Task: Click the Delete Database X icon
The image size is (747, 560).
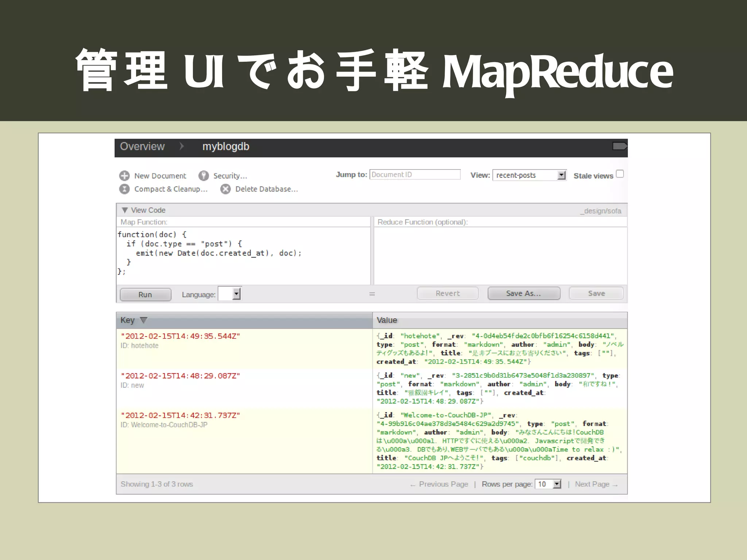Action: [225, 189]
